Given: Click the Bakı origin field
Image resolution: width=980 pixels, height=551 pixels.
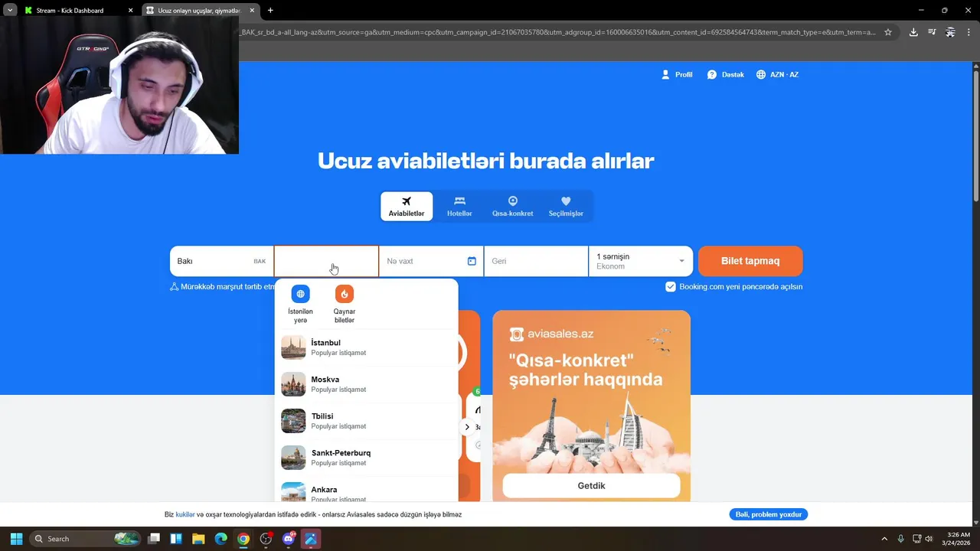Looking at the screenshot, I should [x=221, y=261].
